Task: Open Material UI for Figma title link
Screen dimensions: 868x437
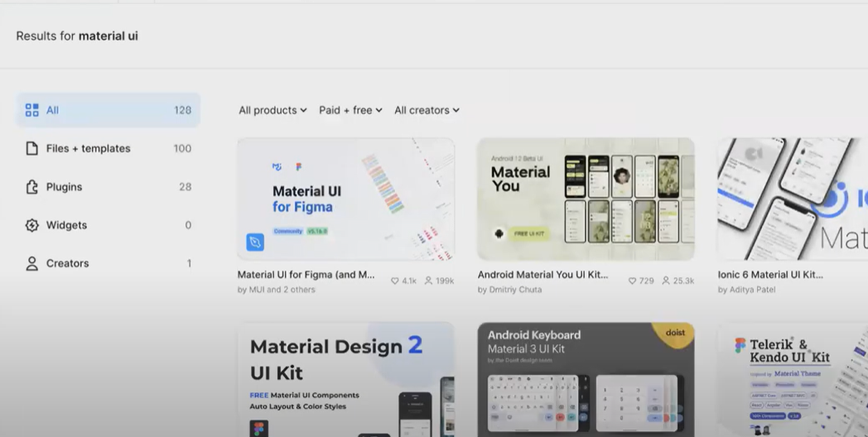Action: 306,275
